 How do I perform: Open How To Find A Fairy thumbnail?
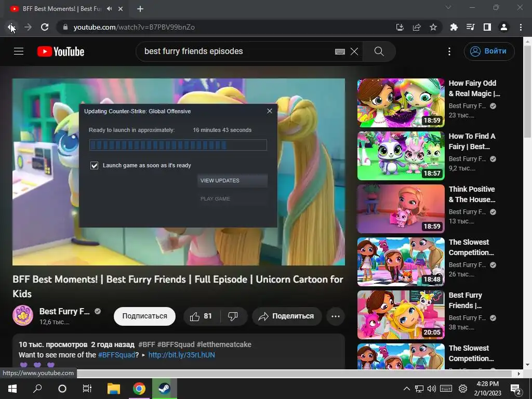[x=401, y=156]
